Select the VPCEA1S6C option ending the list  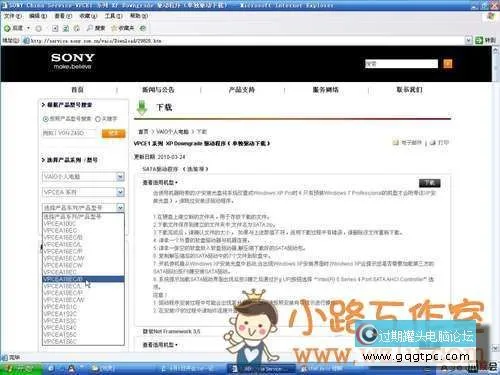coord(83,341)
